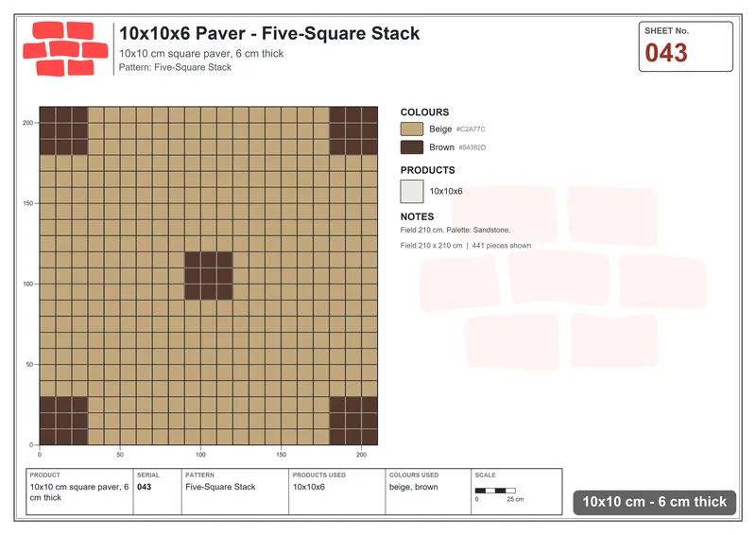This screenshot has height=535, width=756.
Task: Click the SERIAL value 043 in the table
Action: (145, 487)
